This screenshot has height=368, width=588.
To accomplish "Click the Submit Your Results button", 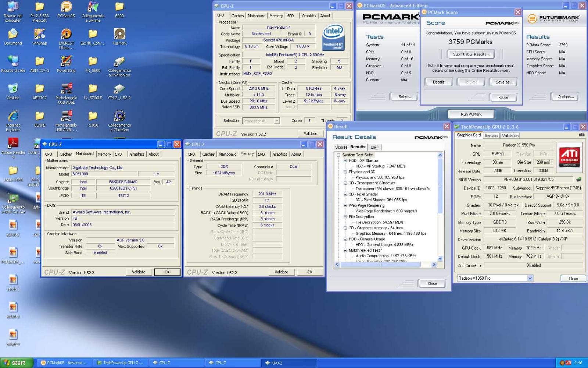I will coord(471,54).
